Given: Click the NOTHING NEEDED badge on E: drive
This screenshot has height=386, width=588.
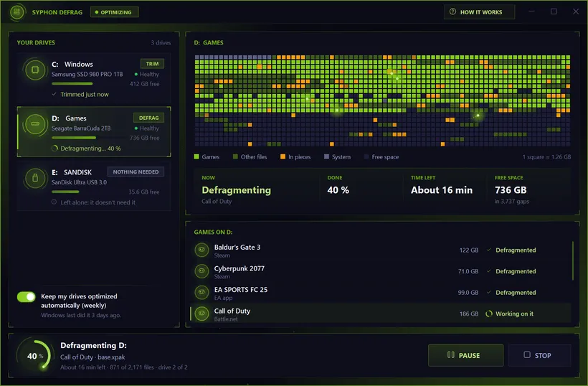Looking at the screenshot, I should (x=136, y=171).
